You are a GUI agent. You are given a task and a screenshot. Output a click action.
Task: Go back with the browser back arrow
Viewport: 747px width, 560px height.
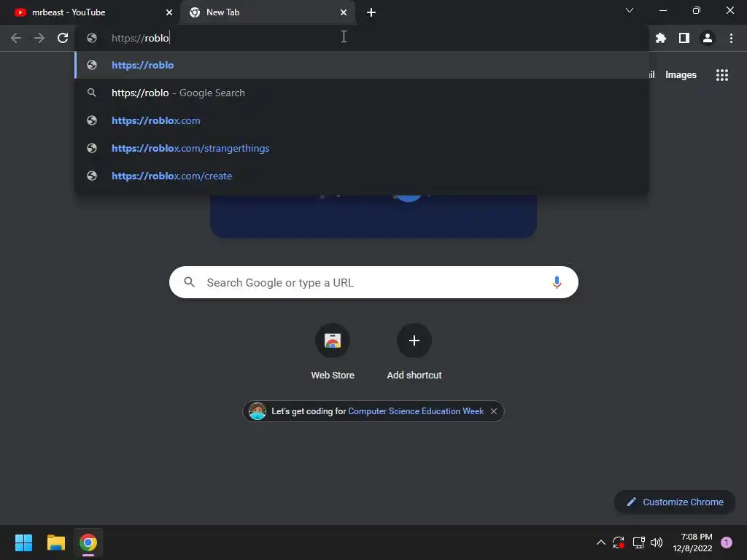pos(16,38)
